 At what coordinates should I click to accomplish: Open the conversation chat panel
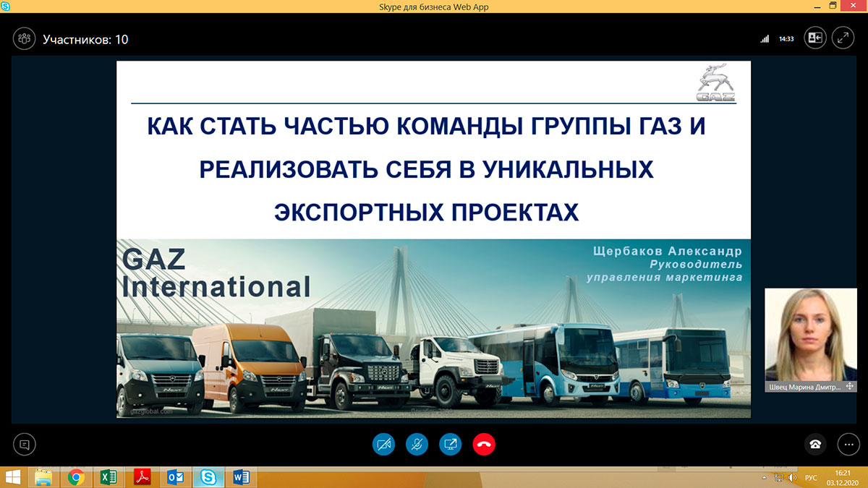click(24, 444)
